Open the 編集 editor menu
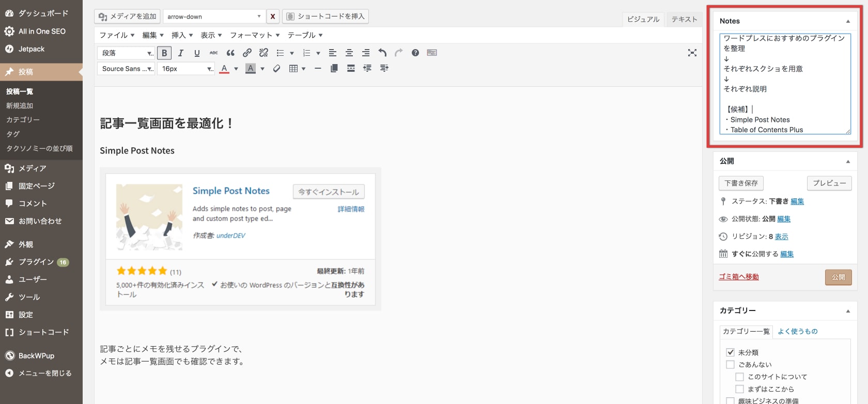The image size is (868, 404). (x=153, y=35)
